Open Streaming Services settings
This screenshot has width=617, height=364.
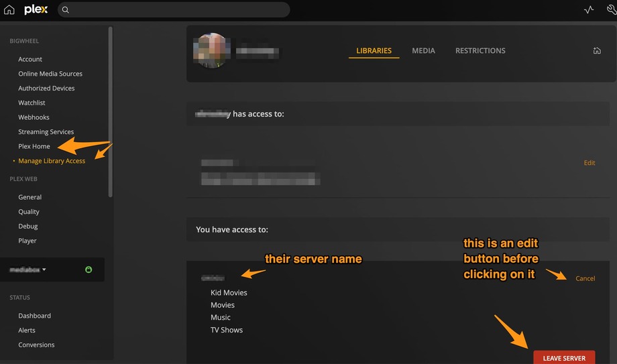coord(46,132)
